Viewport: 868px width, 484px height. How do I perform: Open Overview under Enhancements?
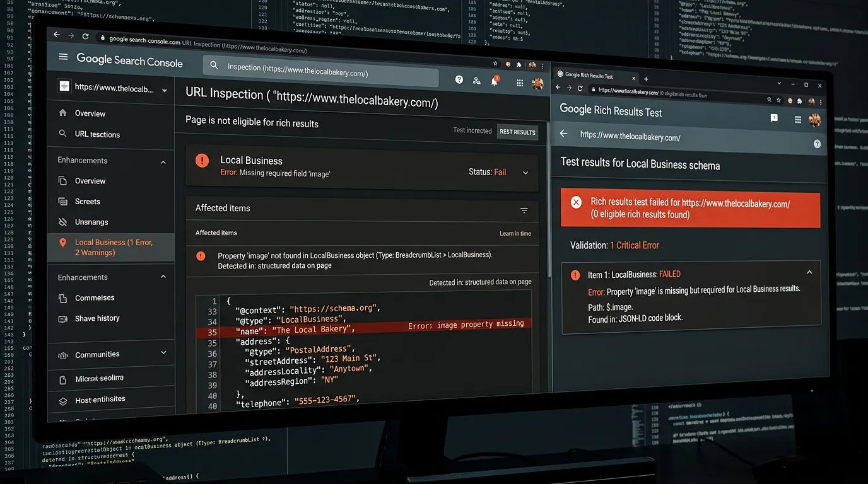click(x=90, y=181)
